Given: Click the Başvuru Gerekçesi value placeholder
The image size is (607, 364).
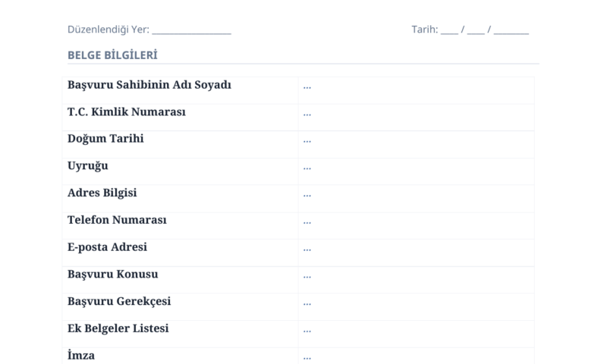Looking at the screenshot, I should click(307, 303).
